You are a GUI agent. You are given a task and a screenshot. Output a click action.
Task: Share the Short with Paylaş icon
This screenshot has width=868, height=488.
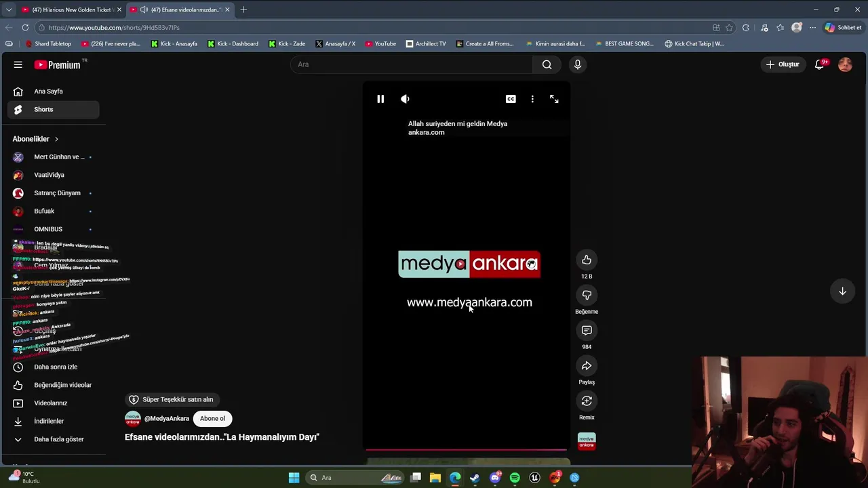587,366
